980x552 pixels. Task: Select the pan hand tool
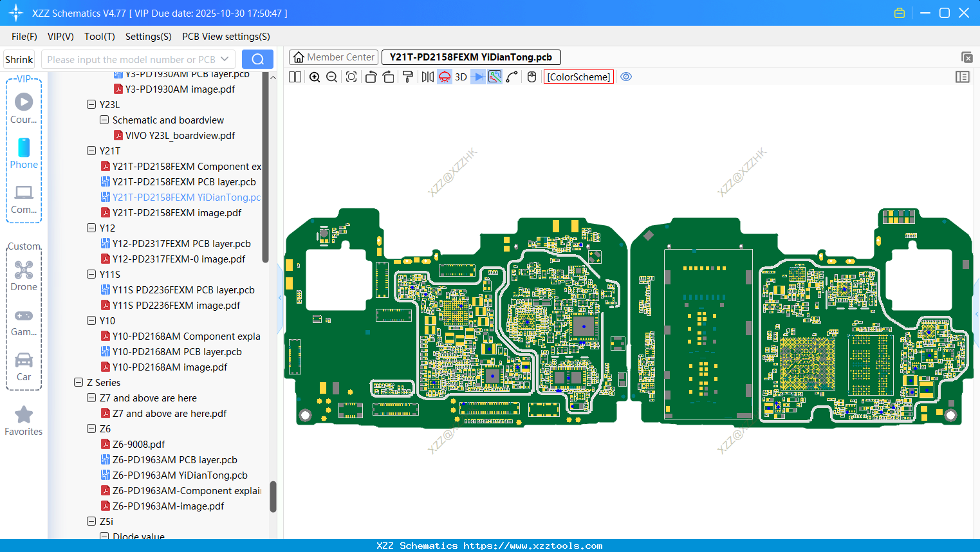(531, 77)
